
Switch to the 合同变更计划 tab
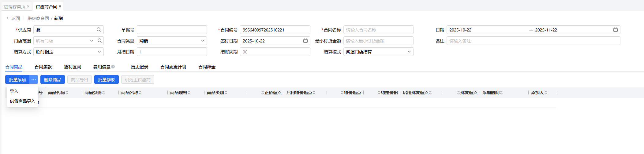(173, 67)
